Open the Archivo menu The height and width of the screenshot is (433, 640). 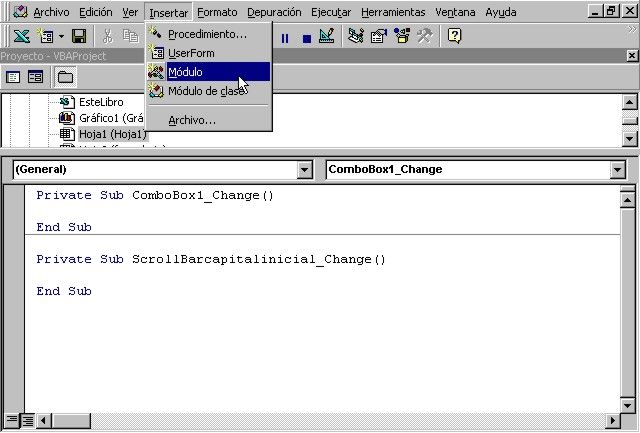tap(51, 12)
